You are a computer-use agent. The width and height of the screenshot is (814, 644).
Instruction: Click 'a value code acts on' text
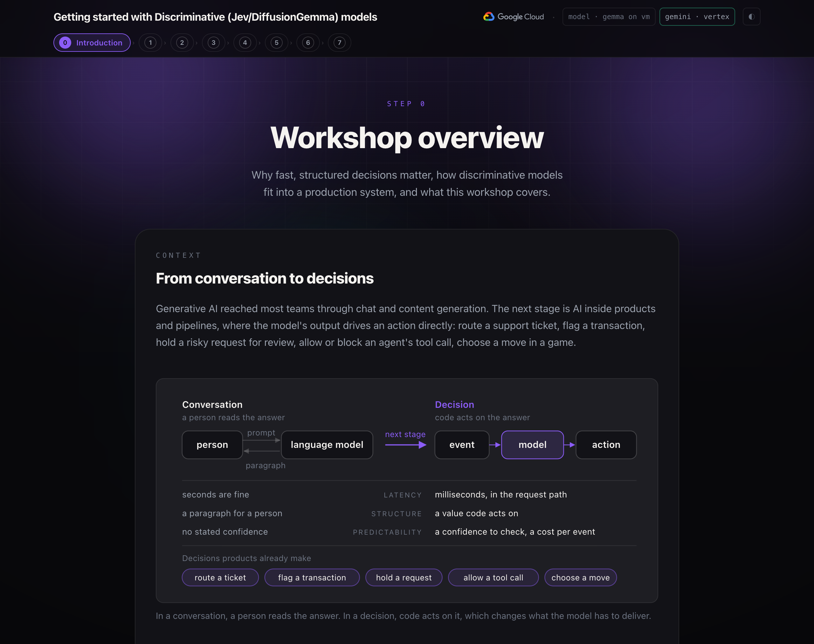tap(476, 514)
